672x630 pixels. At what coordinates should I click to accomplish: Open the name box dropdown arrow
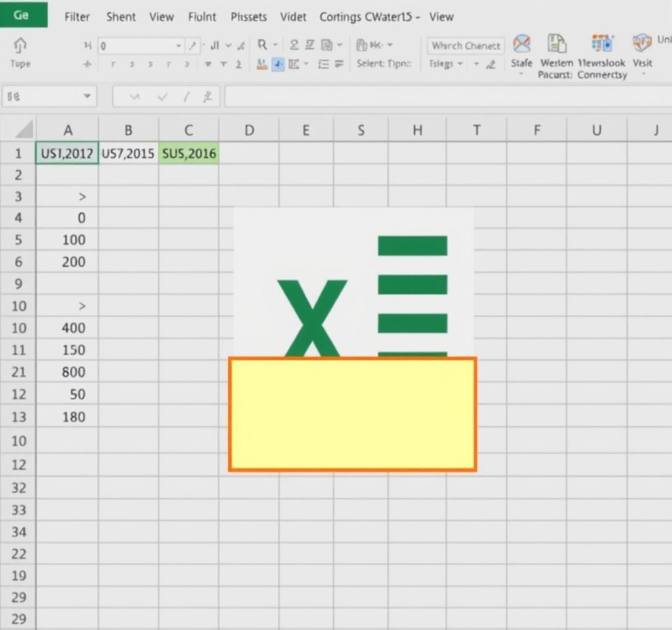(87, 96)
